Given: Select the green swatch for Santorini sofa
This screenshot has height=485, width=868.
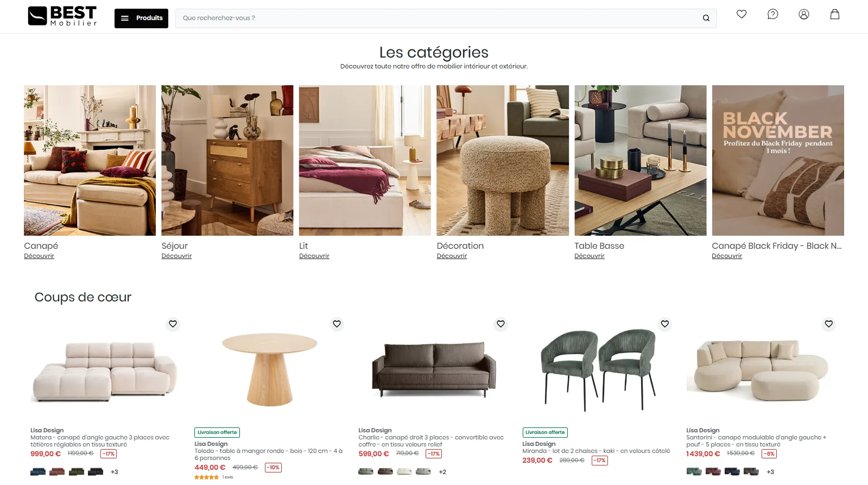Looking at the screenshot, I should 694,471.
